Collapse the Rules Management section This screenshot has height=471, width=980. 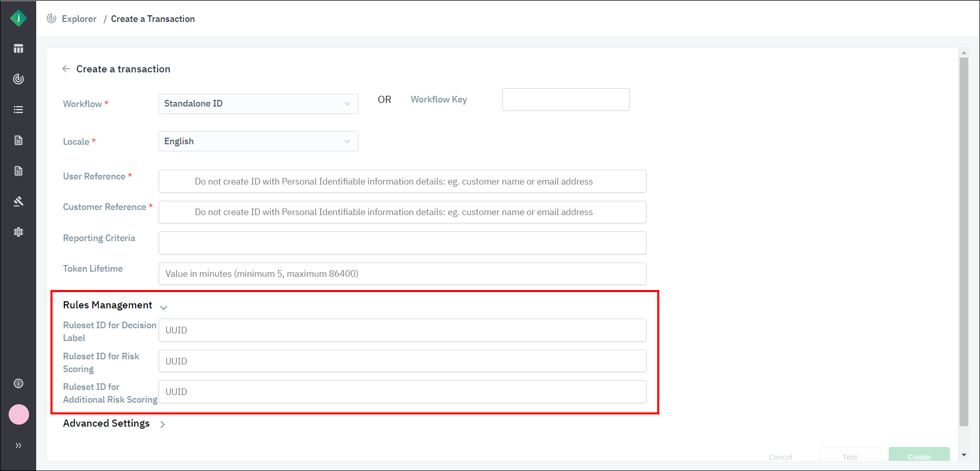(164, 307)
